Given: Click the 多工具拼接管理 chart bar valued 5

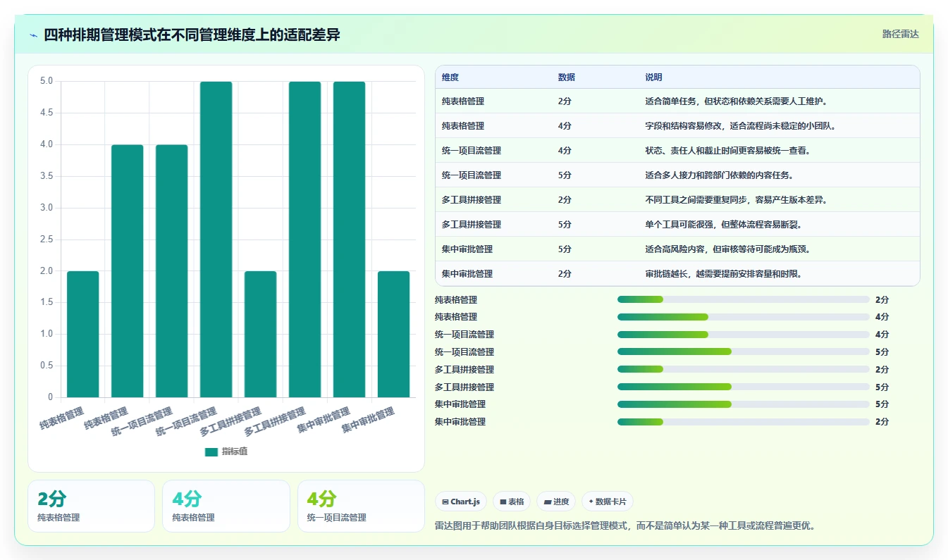Looking at the screenshot, I should pyautogui.click(x=305, y=239).
